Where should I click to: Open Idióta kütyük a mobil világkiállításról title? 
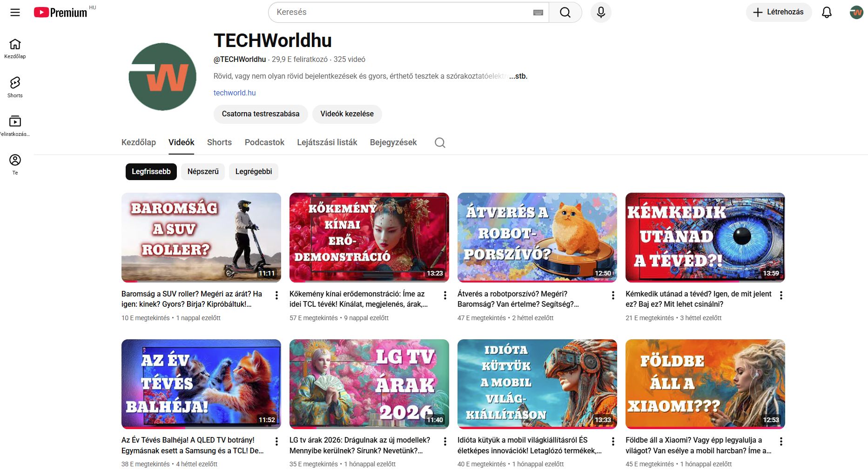click(530, 445)
